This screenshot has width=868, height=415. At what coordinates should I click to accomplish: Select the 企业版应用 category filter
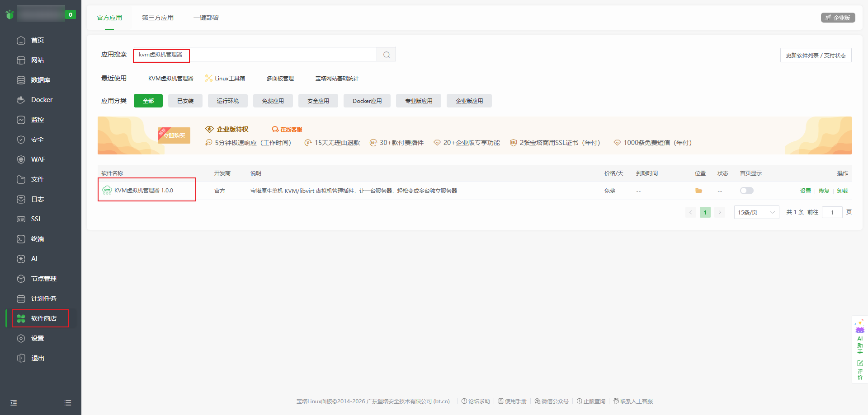469,101
